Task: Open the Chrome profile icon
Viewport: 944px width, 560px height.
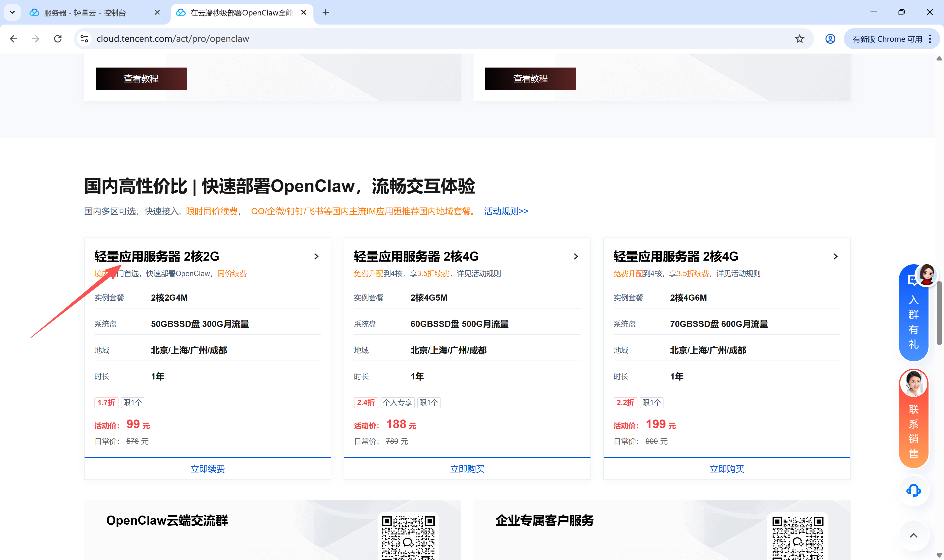Action: coord(830,39)
